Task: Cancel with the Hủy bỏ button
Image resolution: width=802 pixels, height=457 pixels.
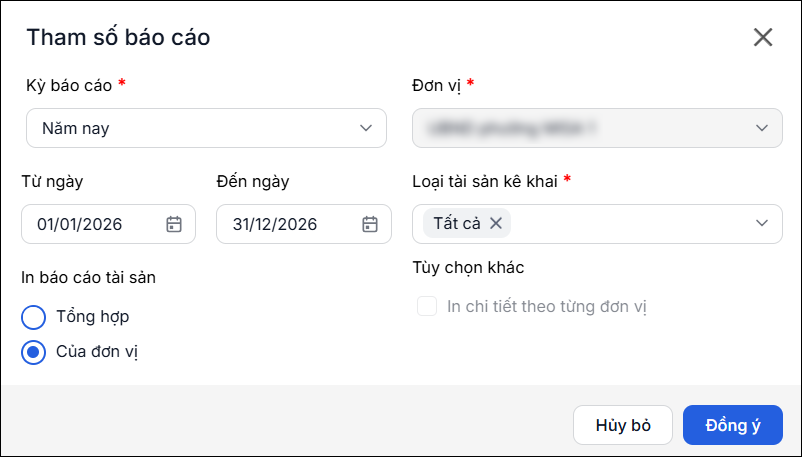Action: [x=622, y=425]
